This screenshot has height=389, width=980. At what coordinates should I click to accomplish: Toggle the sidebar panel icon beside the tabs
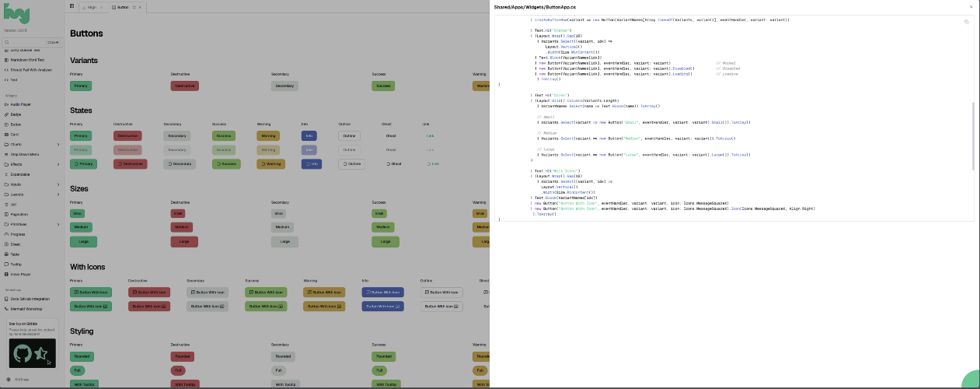pyautogui.click(x=71, y=6)
